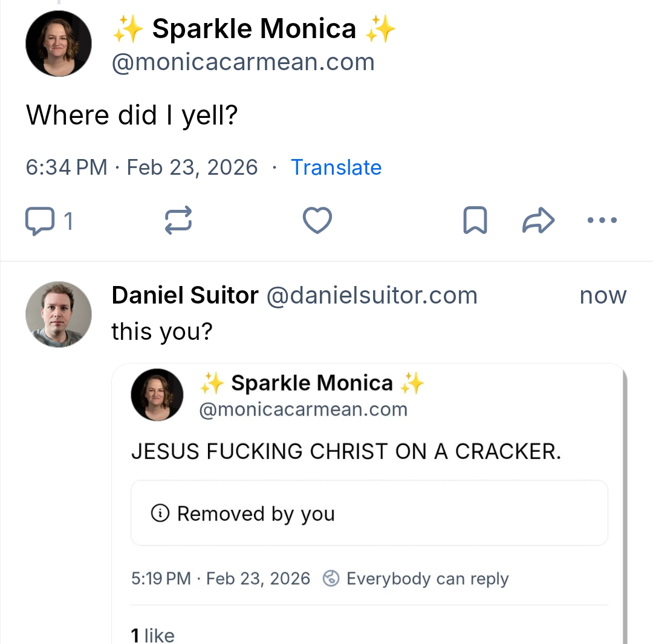The image size is (653, 644).
Task: Open the quoted "JESUS FUCKING CHRIST" post text
Action: pos(346,452)
